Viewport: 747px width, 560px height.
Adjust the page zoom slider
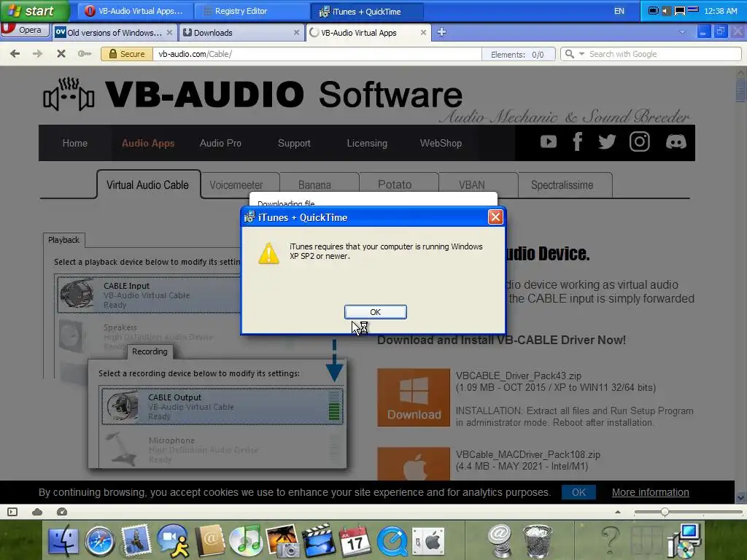[664, 512]
